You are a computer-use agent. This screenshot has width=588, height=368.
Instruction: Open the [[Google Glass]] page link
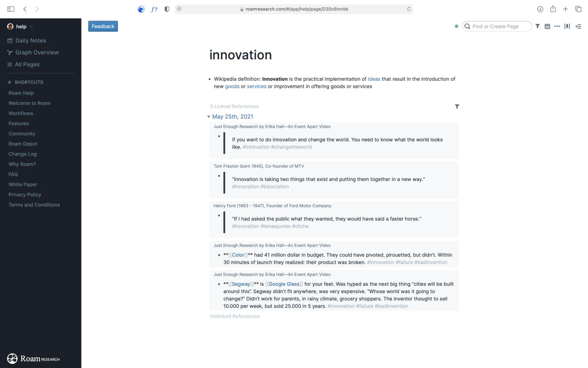284,284
